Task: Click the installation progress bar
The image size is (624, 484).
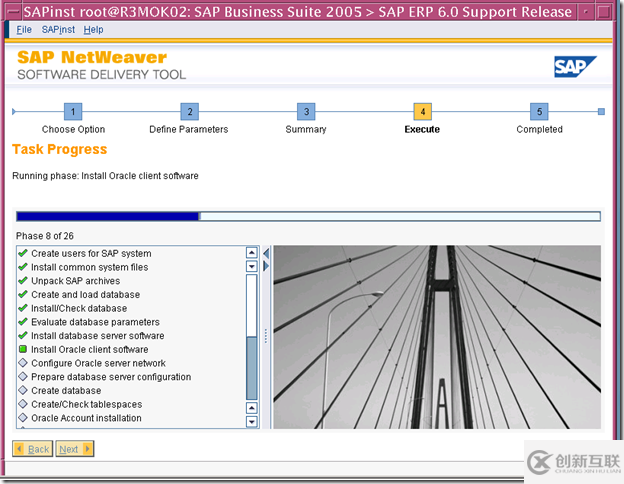Action: click(308, 216)
